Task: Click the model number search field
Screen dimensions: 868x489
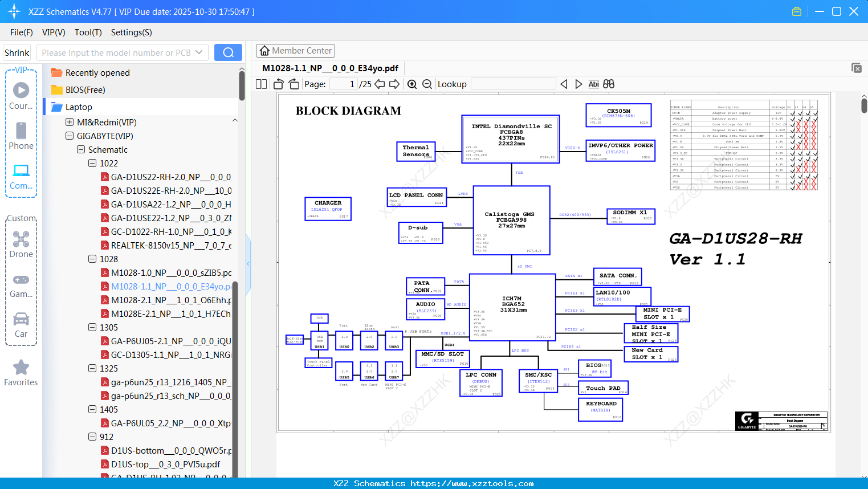Action: 117,52
